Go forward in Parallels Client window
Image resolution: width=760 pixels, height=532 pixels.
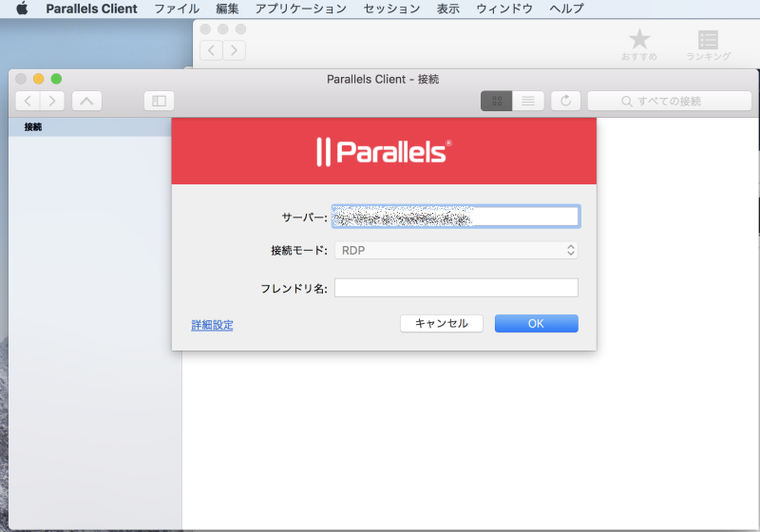point(52,101)
